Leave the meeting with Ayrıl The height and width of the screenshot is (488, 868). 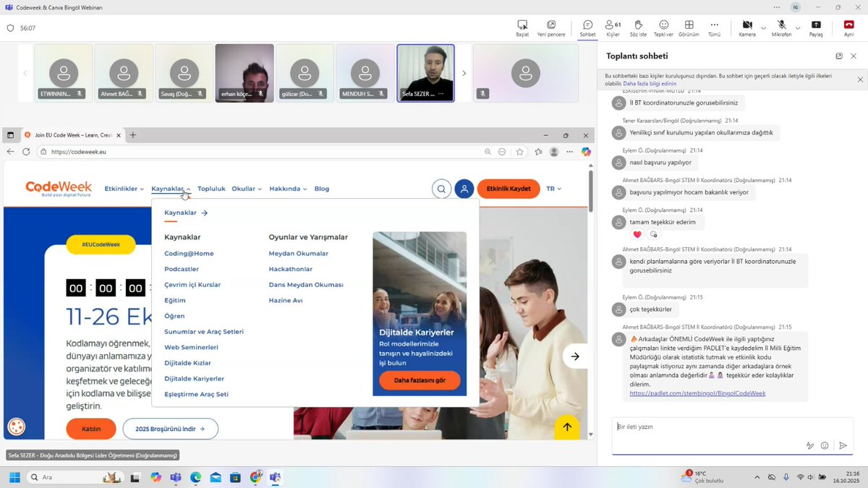(848, 28)
